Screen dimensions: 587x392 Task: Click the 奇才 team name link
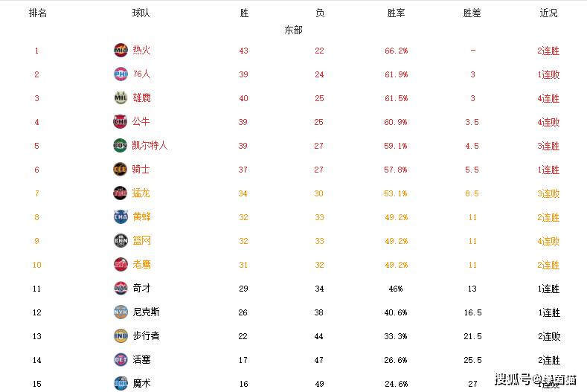[141, 289]
